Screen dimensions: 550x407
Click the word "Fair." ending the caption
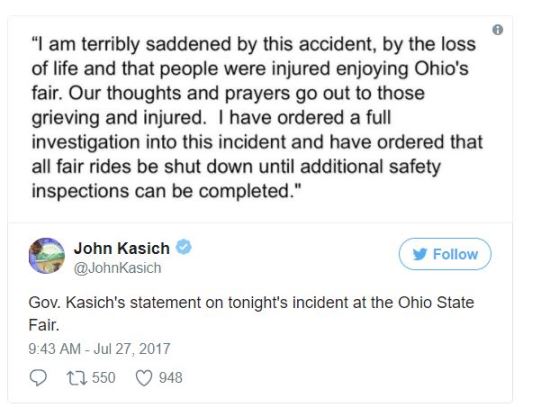[44, 325]
